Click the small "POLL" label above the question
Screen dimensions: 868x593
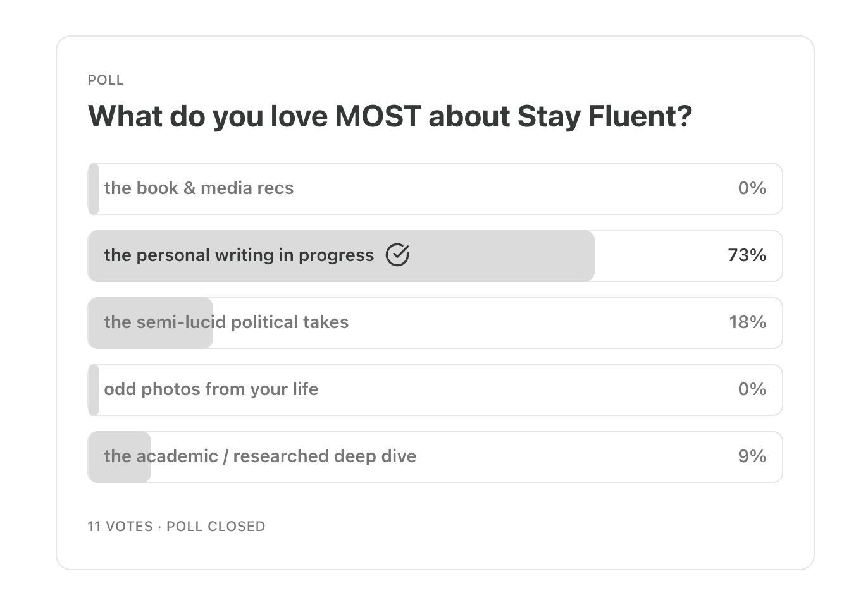[106, 80]
